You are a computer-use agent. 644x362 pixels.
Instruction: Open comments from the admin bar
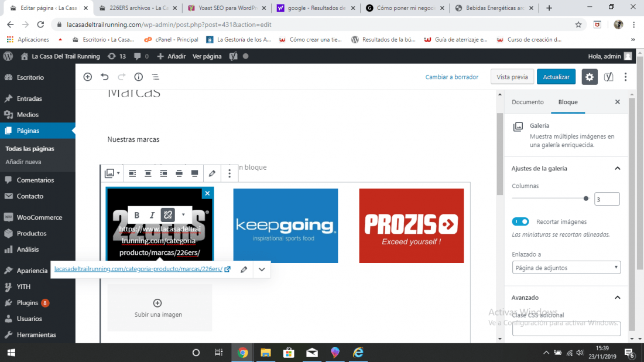coord(141,56)
